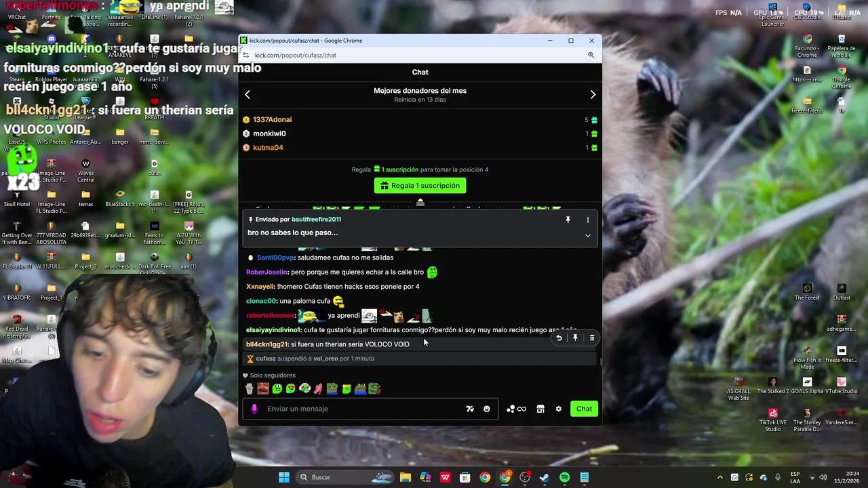Click username RoberJoselin in chat
Image resolution: width=868 pixels, height=488 pixels.
click(x=267, y=272)
